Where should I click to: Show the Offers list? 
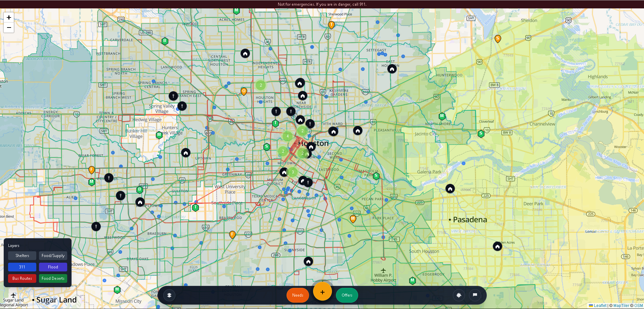point(347,295)
